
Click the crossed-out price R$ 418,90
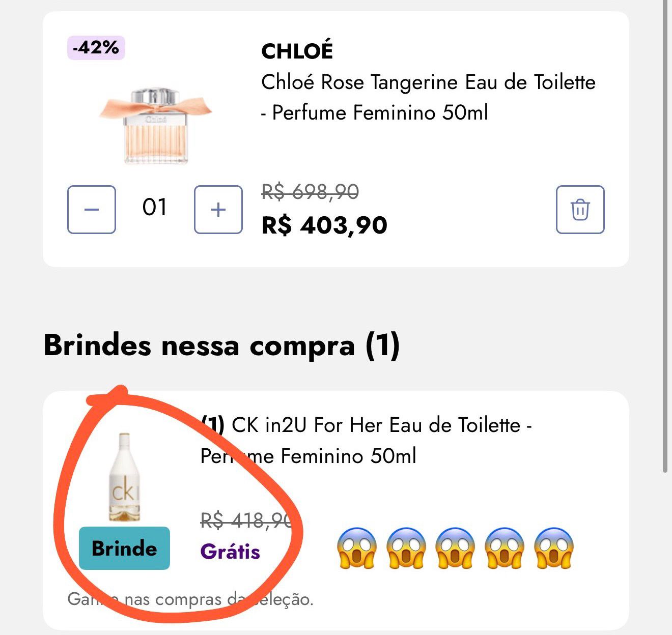coord(243,520)
